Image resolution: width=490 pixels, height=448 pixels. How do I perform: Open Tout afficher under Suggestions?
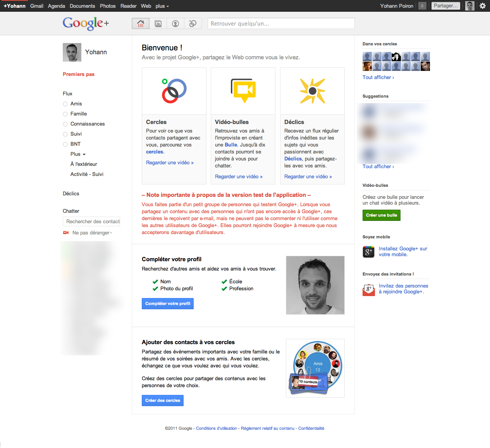click(378, 167)
